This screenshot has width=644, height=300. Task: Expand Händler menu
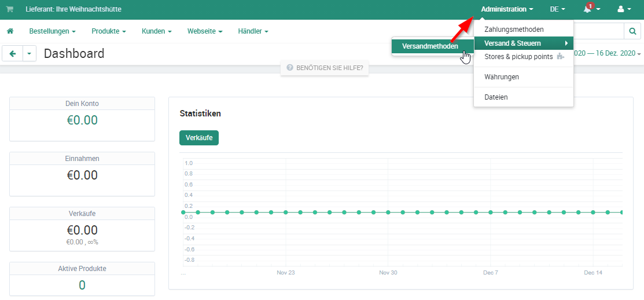click(253, 31)
